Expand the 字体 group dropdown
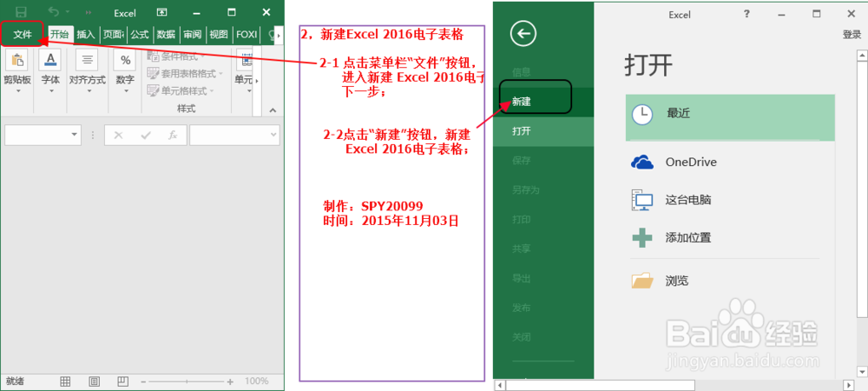Viewport: 868px width, 391px height. click(50, 91)
